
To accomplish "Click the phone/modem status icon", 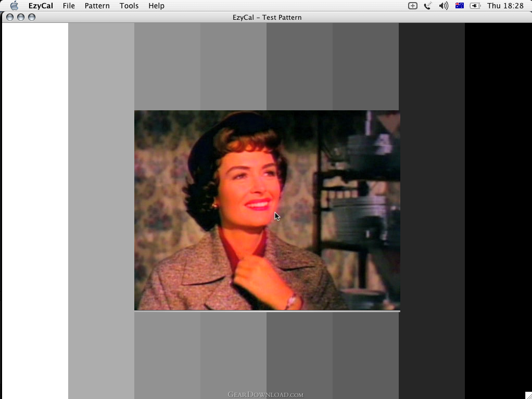I will click(x=428, y=6).
